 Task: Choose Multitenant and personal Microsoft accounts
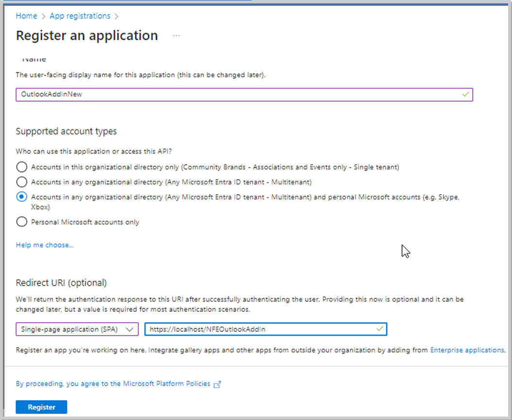(21, 197)
